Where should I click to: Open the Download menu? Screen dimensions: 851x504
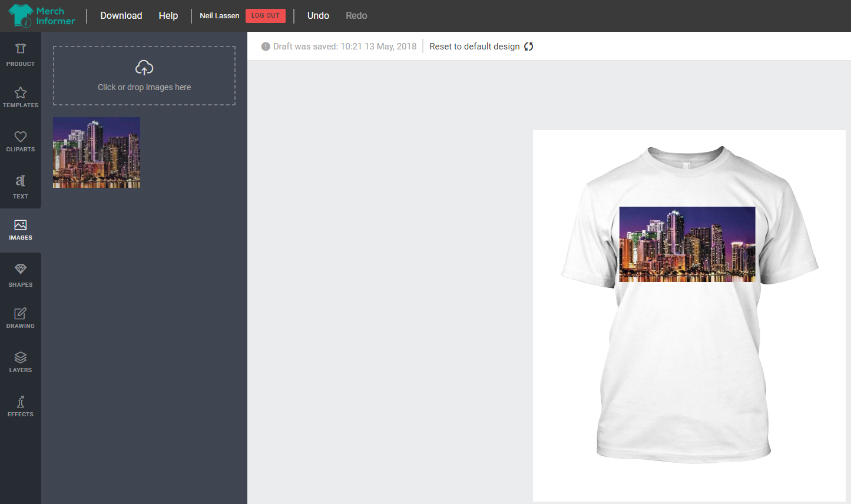121,16
